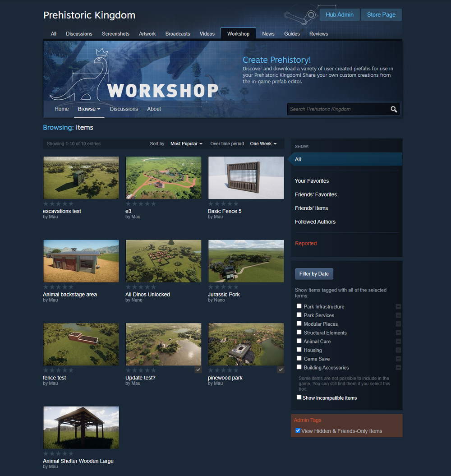Click the minus icon beside Structural Elements
Image resolution: width=451 pixels, height=476 pixels.
click(x=399, y=333)
